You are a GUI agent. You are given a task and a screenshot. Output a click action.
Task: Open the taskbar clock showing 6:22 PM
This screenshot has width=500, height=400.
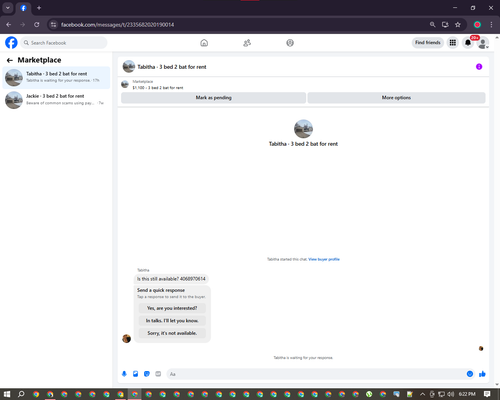[467, 394]
